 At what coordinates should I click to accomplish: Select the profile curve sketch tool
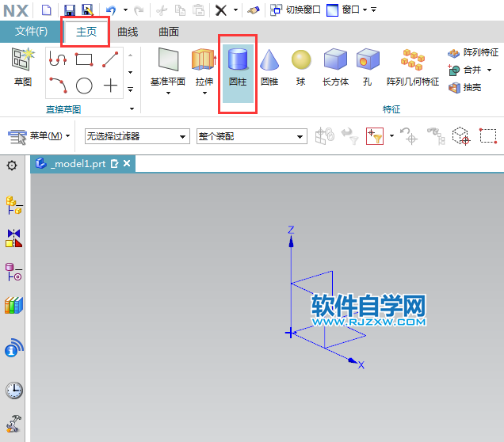click(58, 59)
